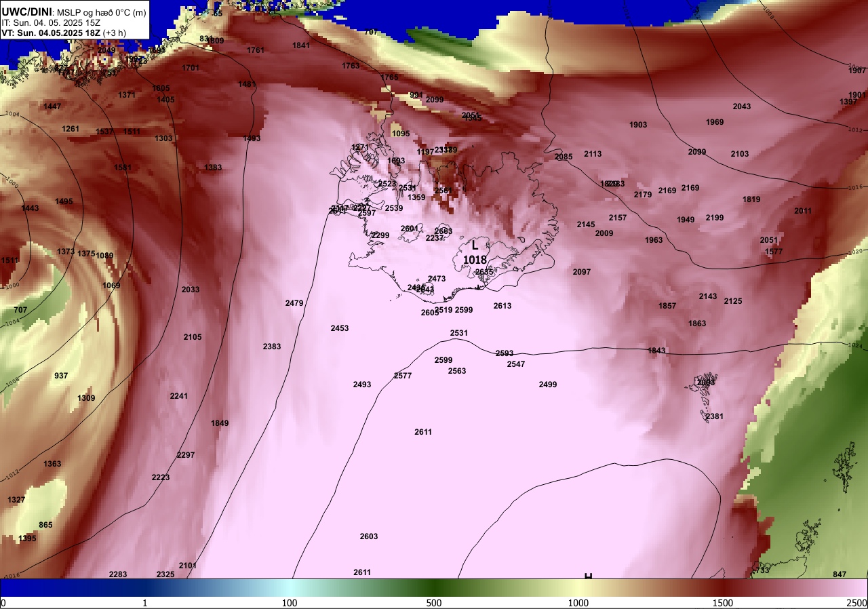Click the height value 2051
868x609 pixels.
[x=769, y=240]
